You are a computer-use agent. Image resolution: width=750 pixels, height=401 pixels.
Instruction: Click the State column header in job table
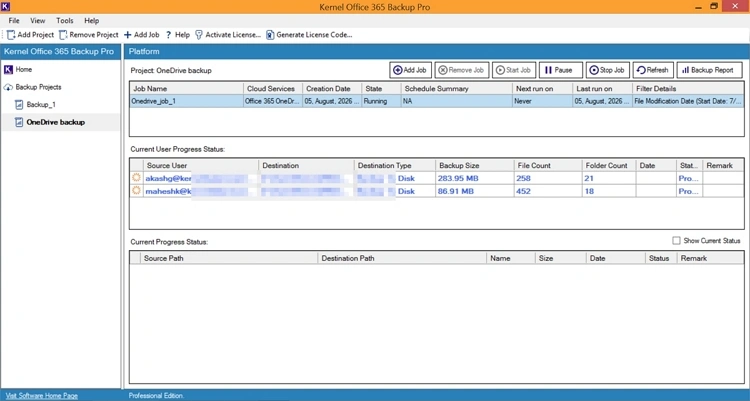click(381, 89)
